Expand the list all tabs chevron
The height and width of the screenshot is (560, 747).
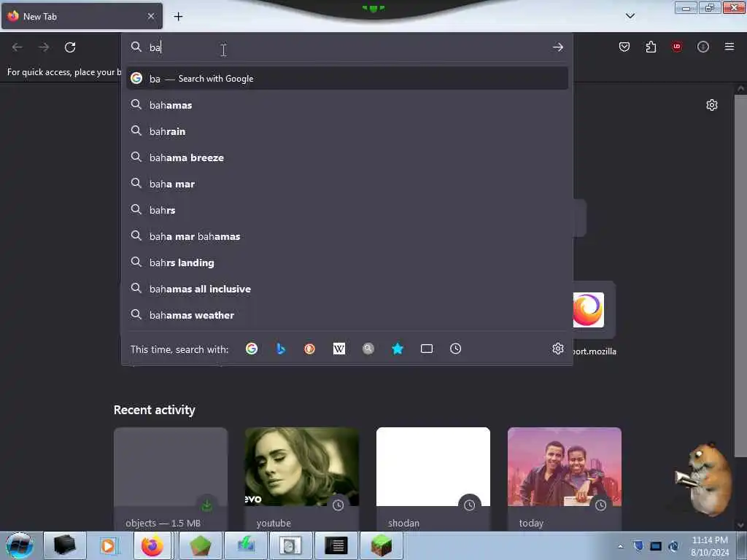coord(630,16)
